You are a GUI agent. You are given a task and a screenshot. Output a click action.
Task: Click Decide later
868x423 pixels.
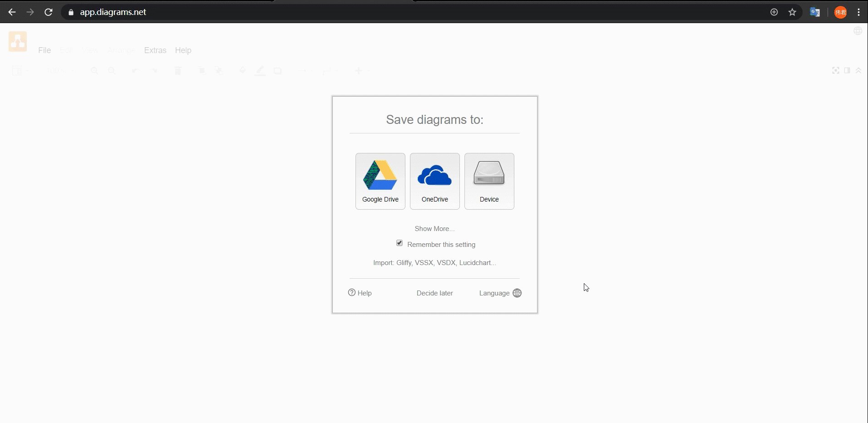pyautogui.click(x=435, y=293)
